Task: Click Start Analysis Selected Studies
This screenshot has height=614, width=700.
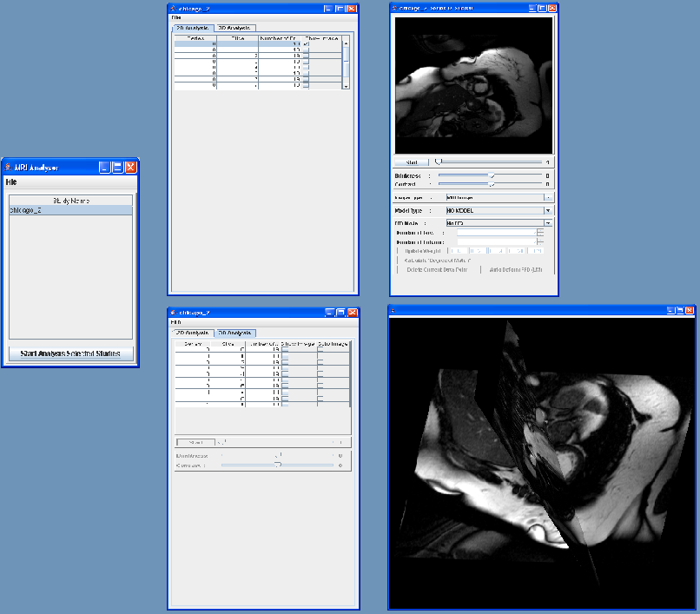Action: [70, 353]
